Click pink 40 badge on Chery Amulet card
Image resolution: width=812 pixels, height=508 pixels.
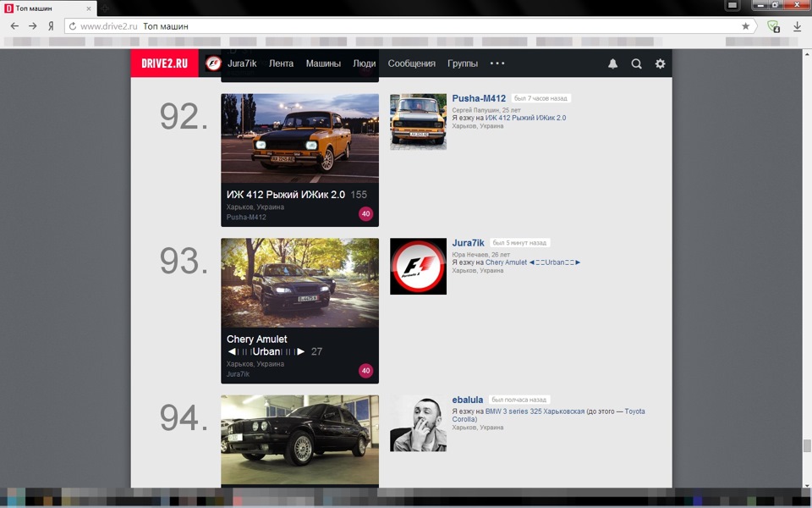click(365, 371)
